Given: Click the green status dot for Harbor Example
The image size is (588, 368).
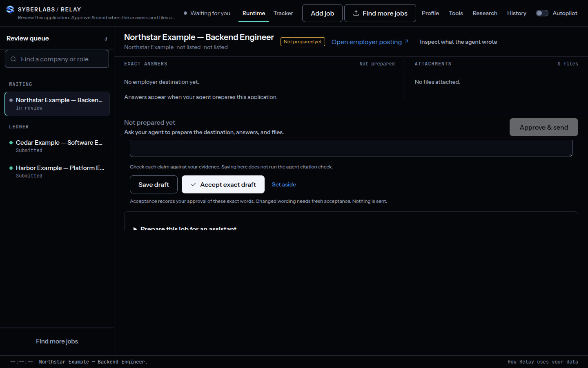Looking at the screenshot, I should tap(11, 168).
